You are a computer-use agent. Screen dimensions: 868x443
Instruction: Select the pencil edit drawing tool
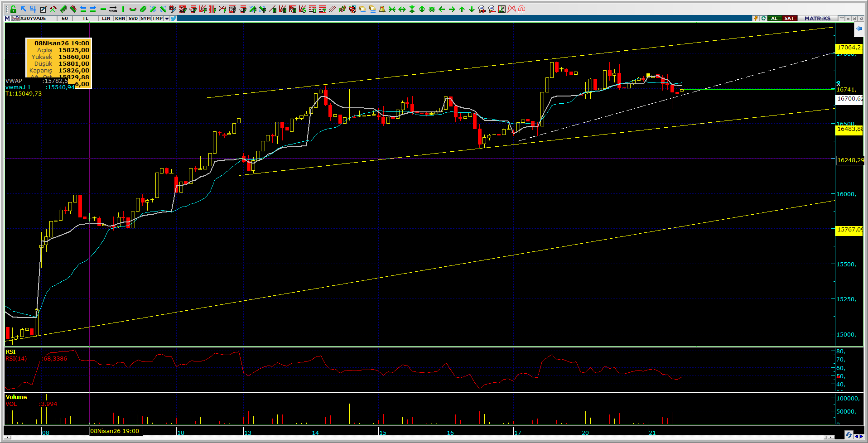(x=43, y=9)
